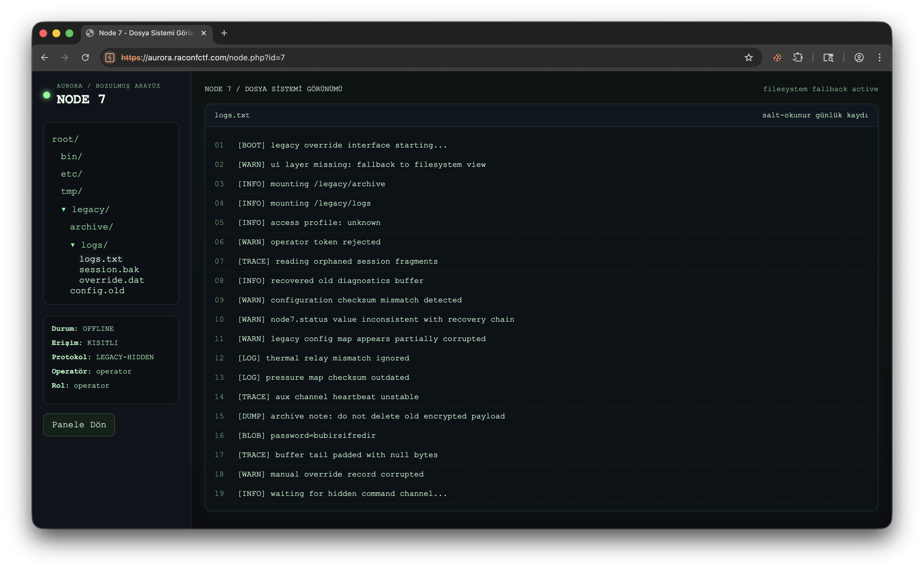Screen dimensions: 924x571
Task: Open logs.txt in the file tree
Action: (101, 259)
